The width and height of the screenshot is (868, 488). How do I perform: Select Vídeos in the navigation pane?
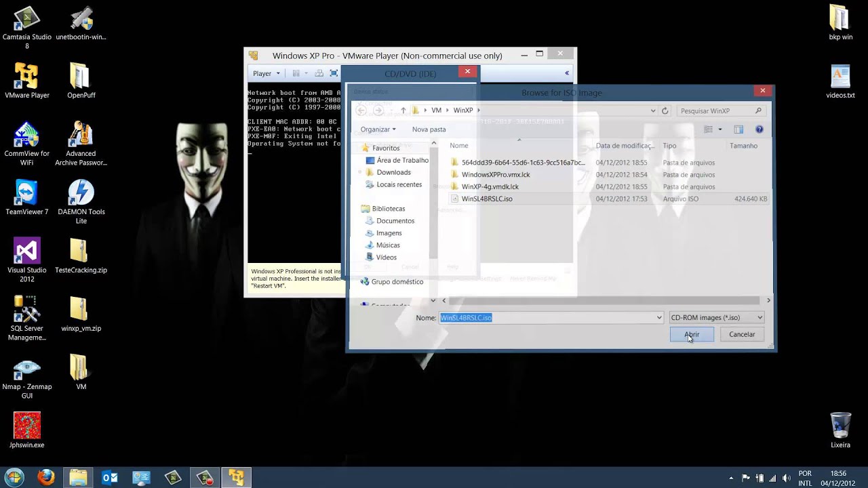coord(381,258)
